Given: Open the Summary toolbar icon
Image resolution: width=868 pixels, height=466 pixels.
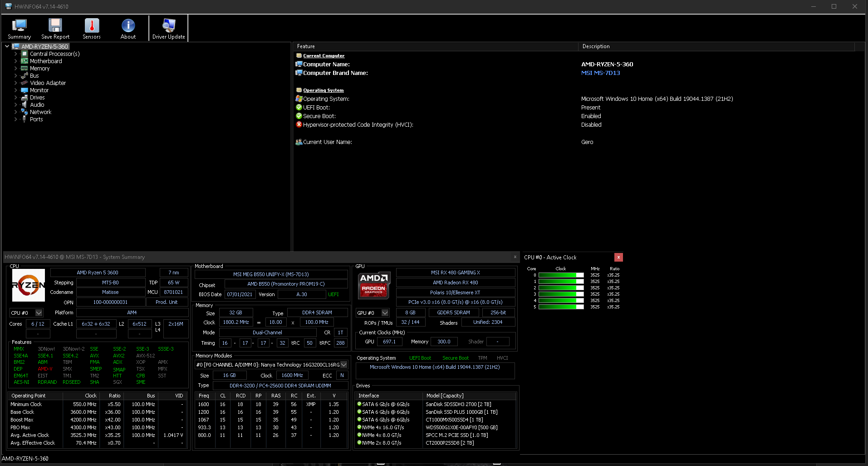Looking at the screenshot, I should (20, 29).
